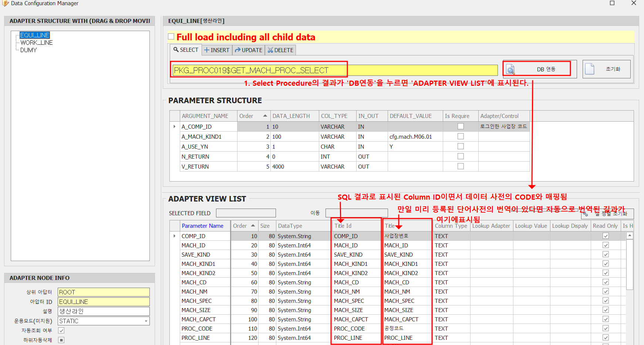This screenshot has width=644, height=345.
Task: Maximize the Data Configuration Manager window
Action: 612,3
